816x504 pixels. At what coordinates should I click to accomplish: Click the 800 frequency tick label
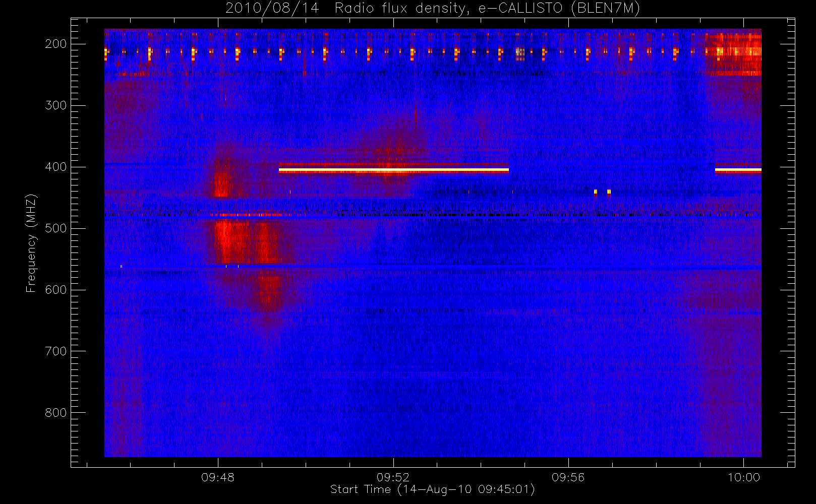[56, 413]
